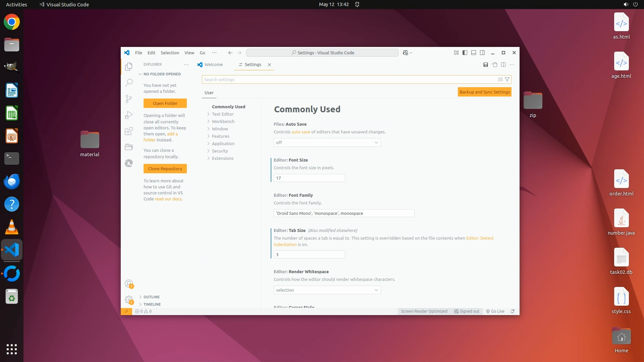Click the Accounts icon in activity bar

click(x=129, y=284)
